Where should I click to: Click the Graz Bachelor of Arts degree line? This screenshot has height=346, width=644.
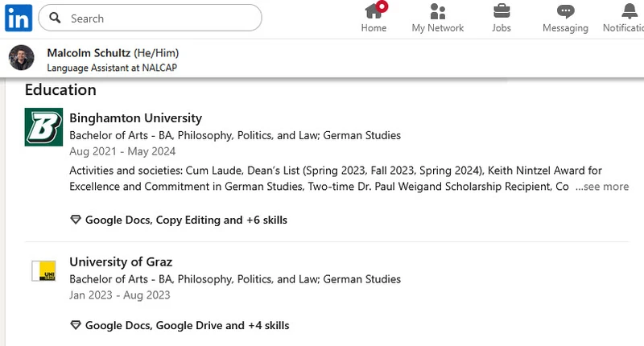(x=235, y=279)
